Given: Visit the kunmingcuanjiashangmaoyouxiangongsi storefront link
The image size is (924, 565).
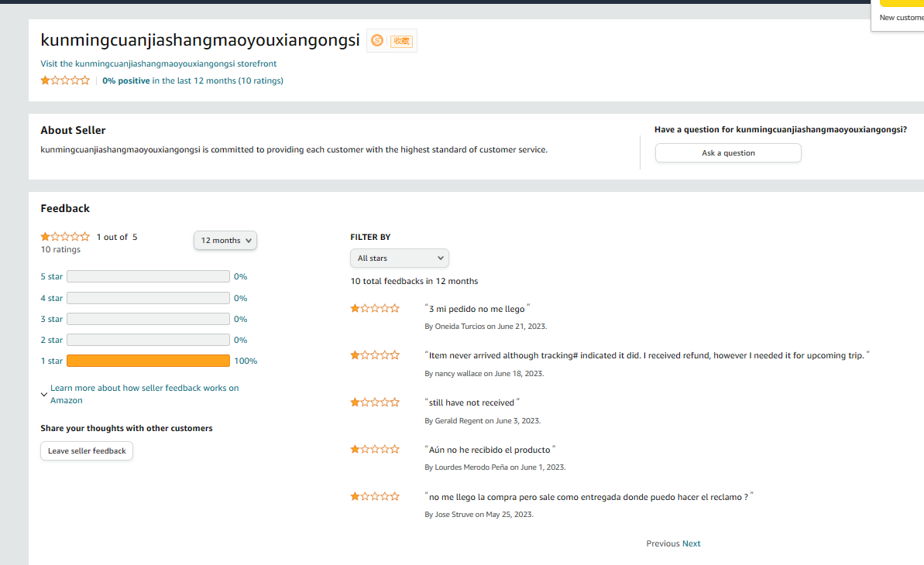Looking at the screenshot, I should [x=158, y=63].
